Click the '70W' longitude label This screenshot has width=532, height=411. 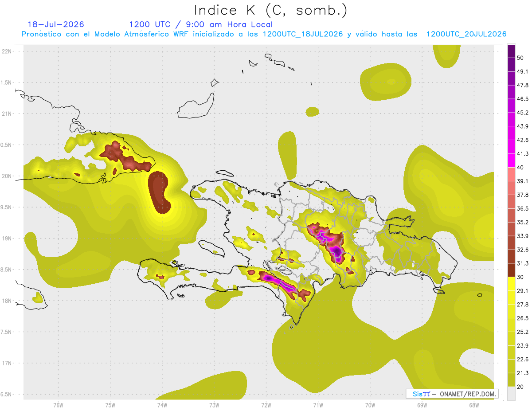coord(370,405)
